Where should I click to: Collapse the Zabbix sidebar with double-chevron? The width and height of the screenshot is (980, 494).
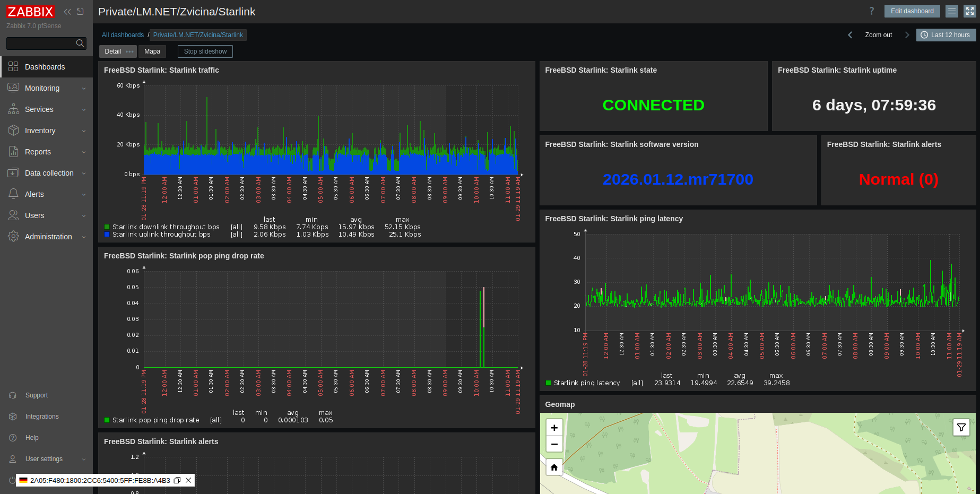click(x=67, y=11)
